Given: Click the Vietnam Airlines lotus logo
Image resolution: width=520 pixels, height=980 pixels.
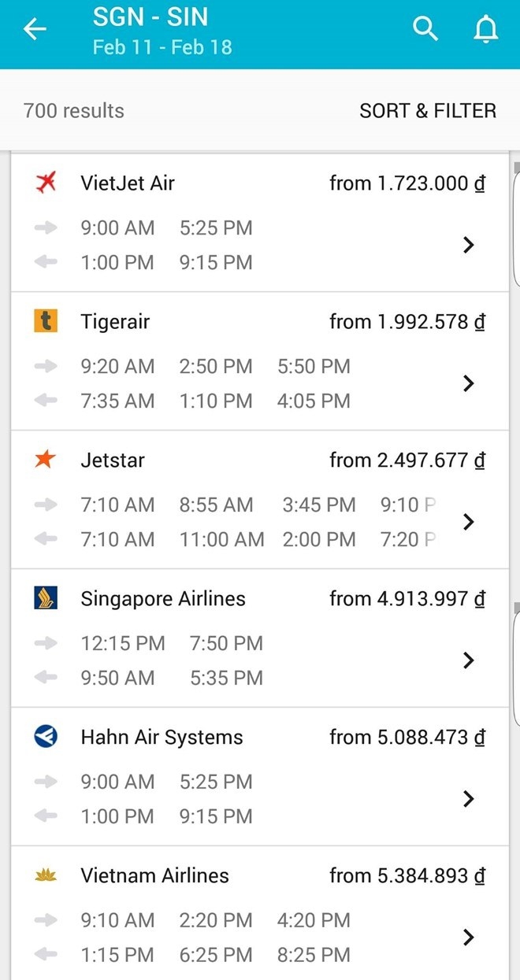Looking at the screenshot, I should click(46, 875).
